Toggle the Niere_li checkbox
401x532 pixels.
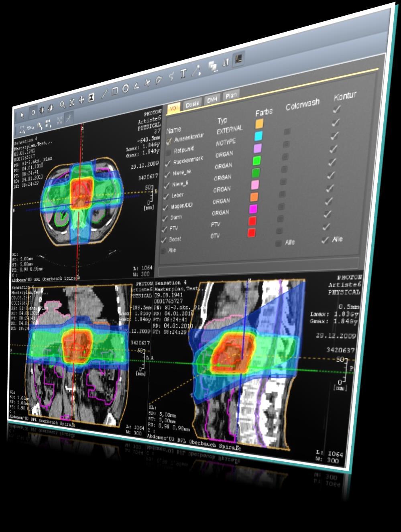(x=166, y=186)
